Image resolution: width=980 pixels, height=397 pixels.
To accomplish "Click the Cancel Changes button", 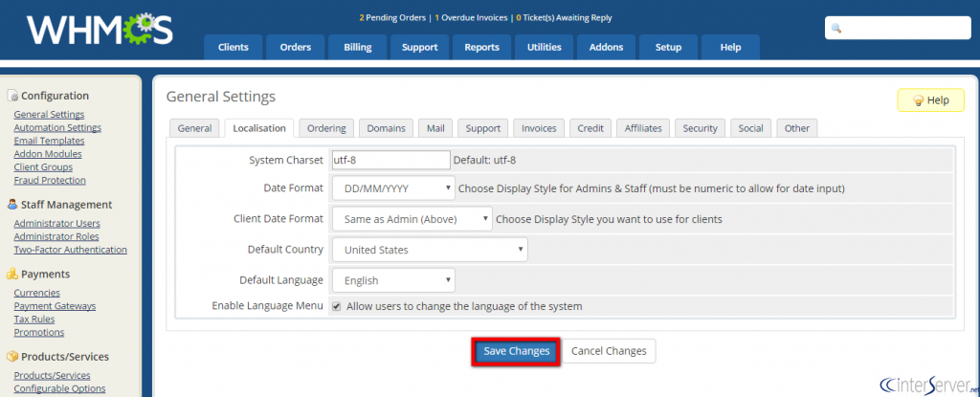I will 609,351.
